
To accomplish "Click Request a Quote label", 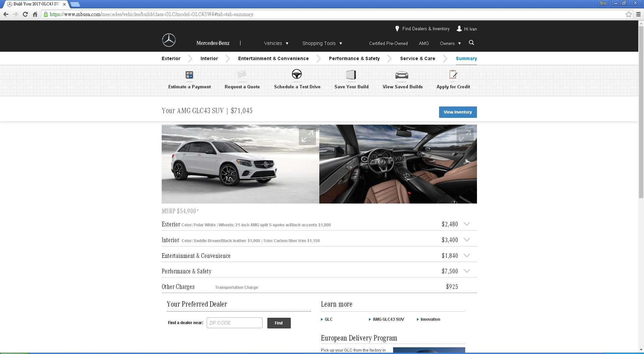I will coord(242,87).
